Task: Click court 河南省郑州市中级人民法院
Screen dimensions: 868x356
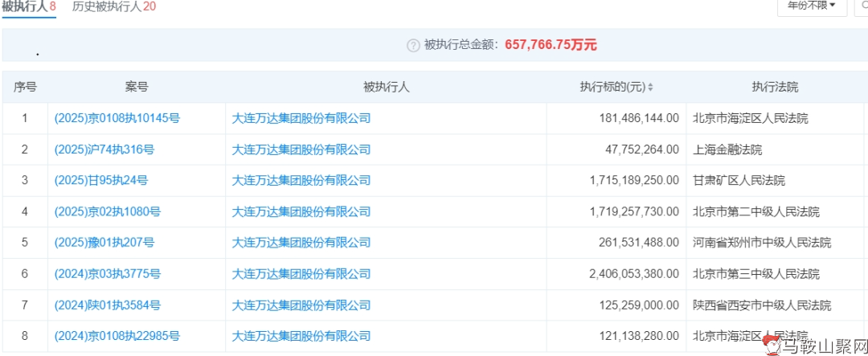Action: coord(762,243)
